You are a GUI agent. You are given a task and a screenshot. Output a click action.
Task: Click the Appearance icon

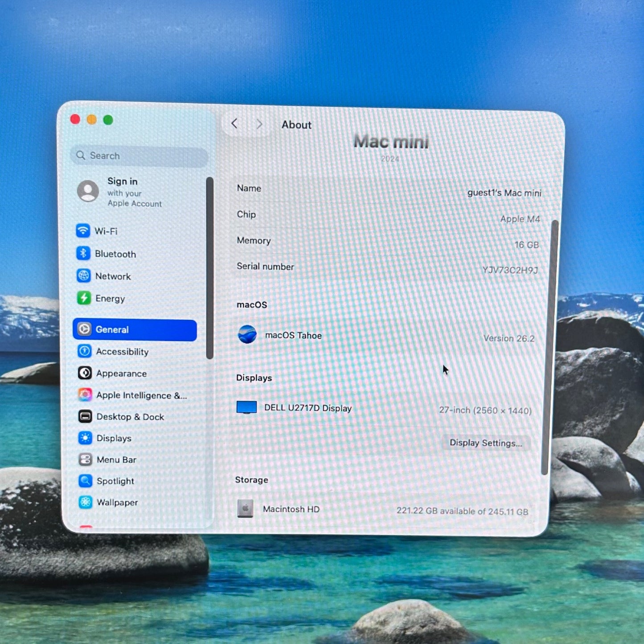click(x=85, y=373)
